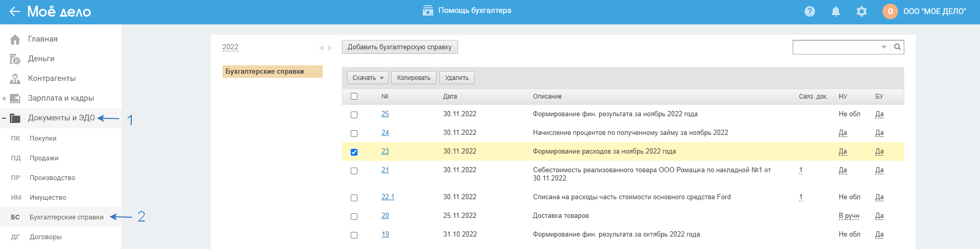This screenshot has height=249, width=980.
Task: Click Добавить бухгалтерскую справку button
Action: (x=399, y=47)
